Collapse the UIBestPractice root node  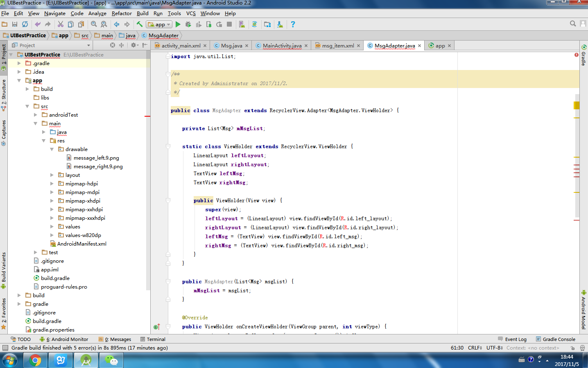[x=11, y=54]
